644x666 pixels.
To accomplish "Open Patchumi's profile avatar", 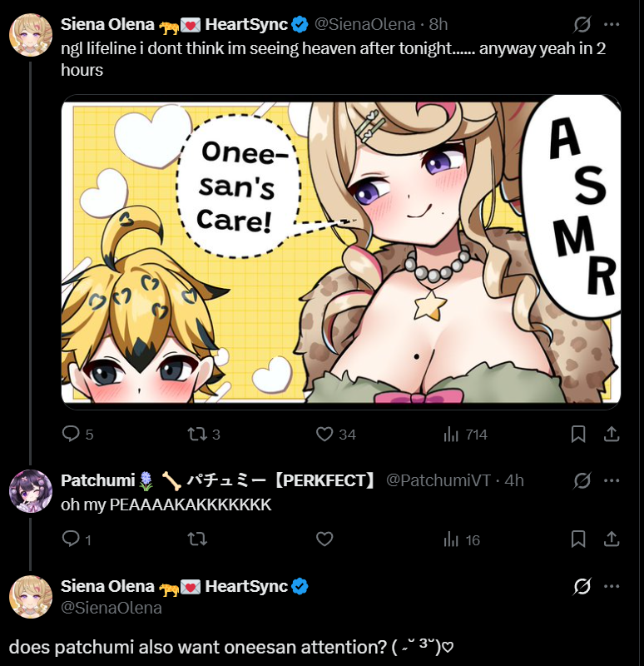I will [x=31, y=491].
